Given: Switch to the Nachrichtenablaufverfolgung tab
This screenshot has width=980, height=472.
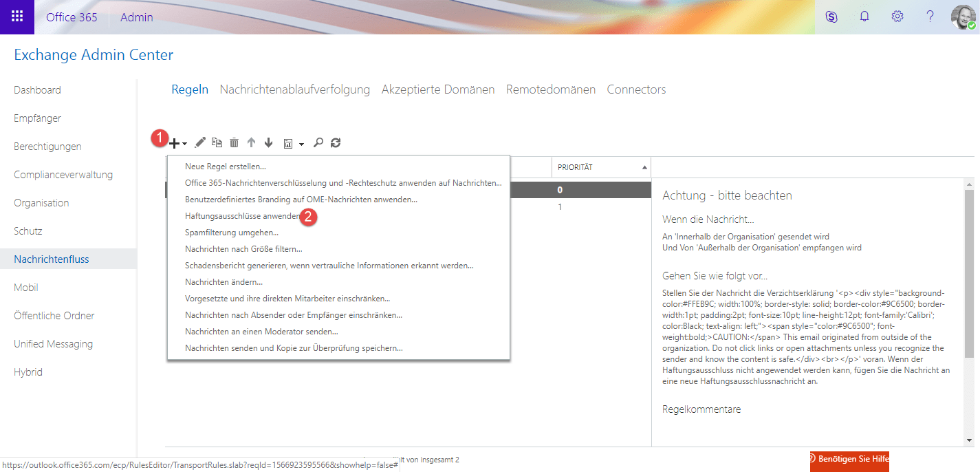Looking at the screenshot, I should tap(294, 89).
